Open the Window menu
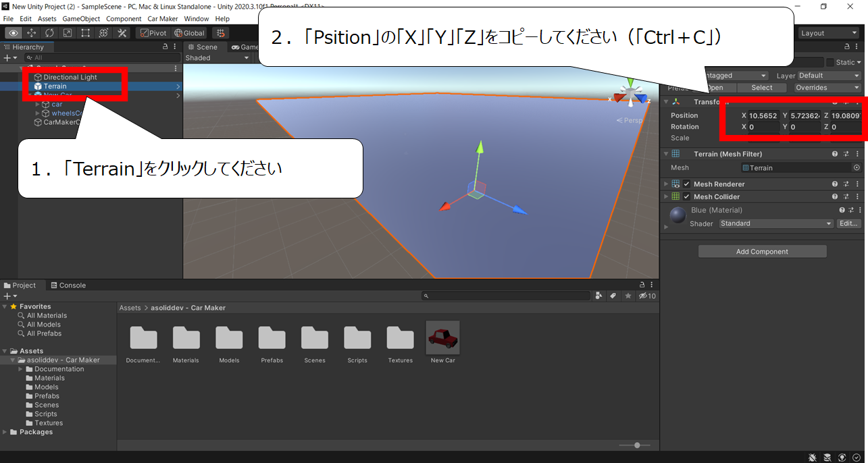Viewport: 868px width, 463px height. (197, 19)
